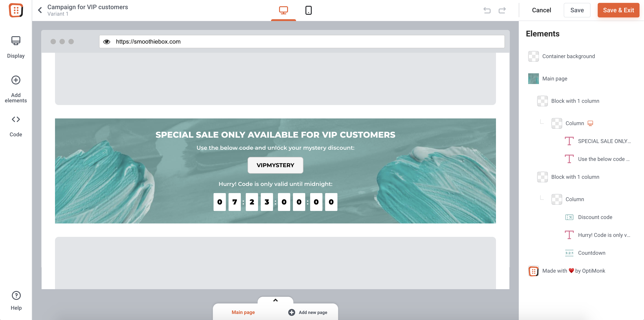This screenshot has height=320, width=644.
Task: Click the desktop-only icon beside Column
Action: (x=590, y=123)
